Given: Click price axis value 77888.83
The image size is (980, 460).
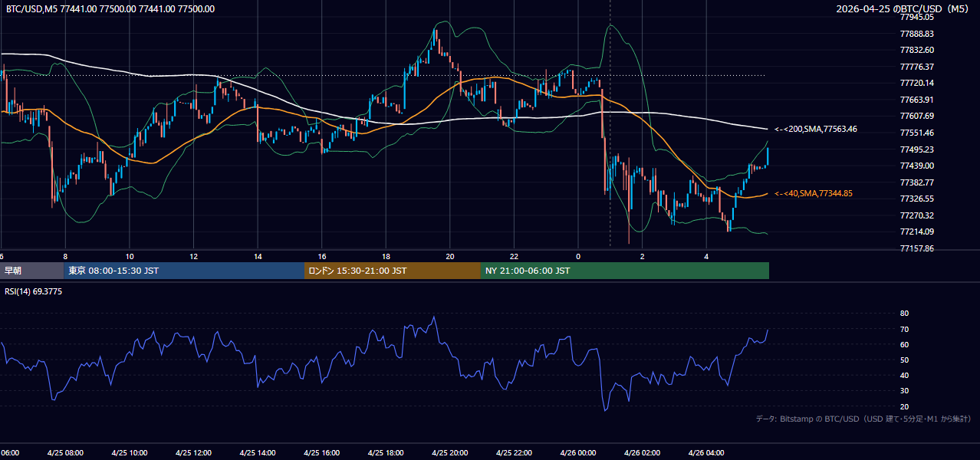Looking at the screenshot, I should click(916, 34).
